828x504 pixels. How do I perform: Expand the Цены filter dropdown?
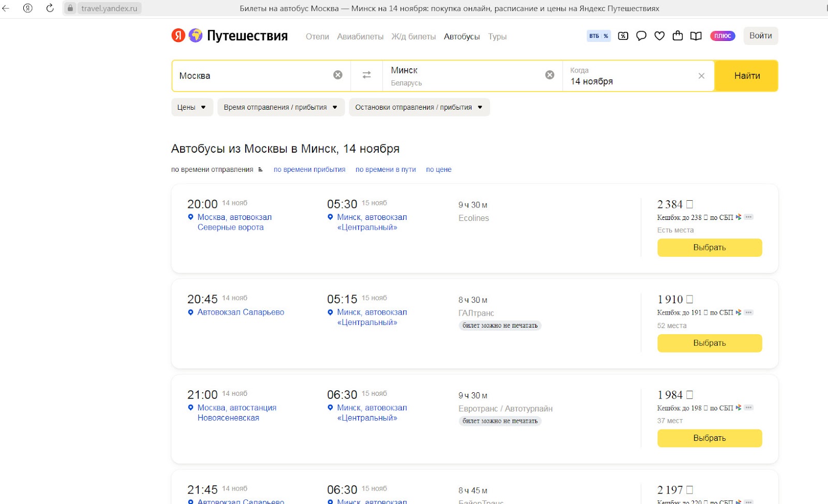tap(192, 107)
